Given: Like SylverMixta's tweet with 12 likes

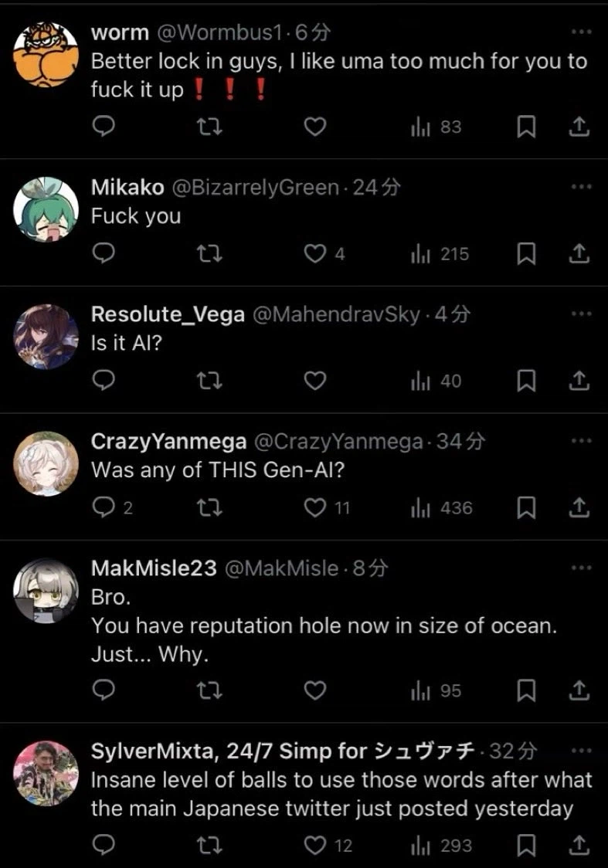Looking at the screenshot, I should (314, 846).
